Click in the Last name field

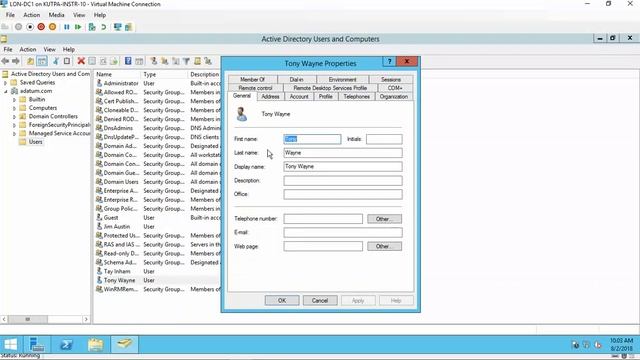click(x=343, y=153)
